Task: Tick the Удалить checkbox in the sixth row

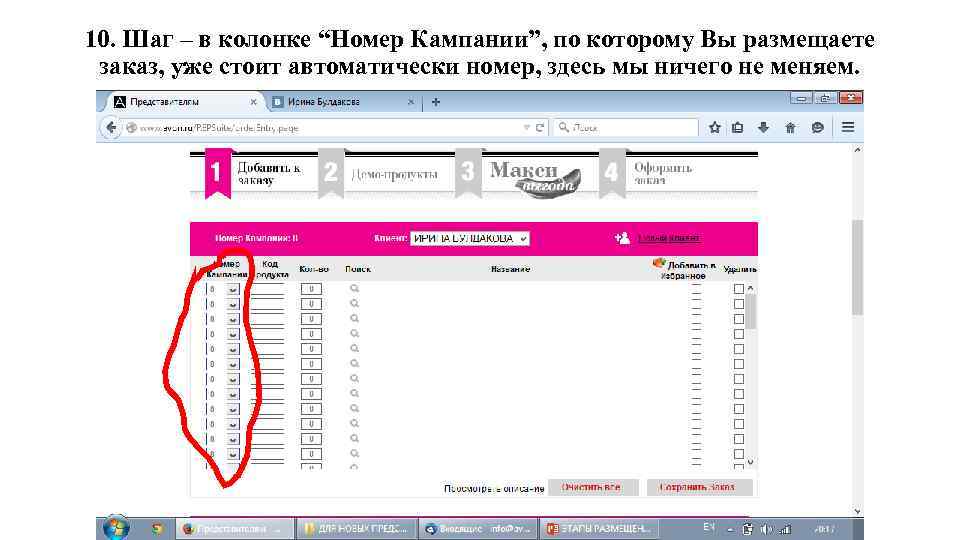Action: pos(739,364)
